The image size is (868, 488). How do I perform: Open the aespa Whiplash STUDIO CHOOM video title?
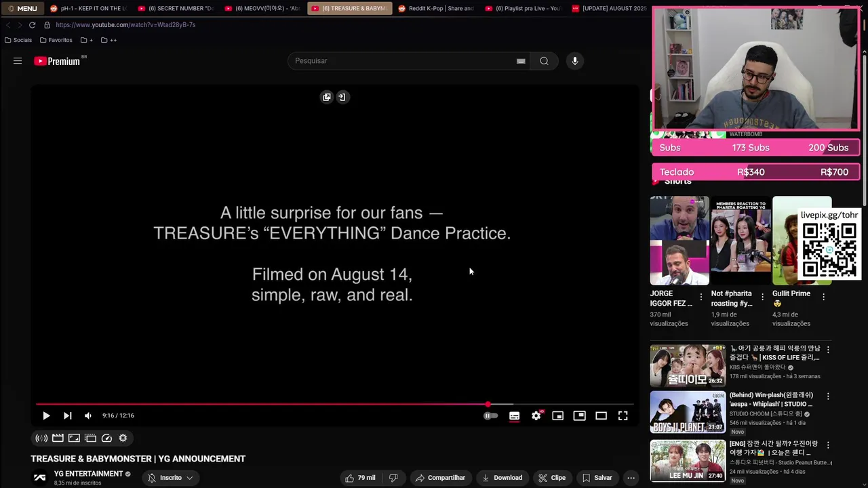point(771,399)
